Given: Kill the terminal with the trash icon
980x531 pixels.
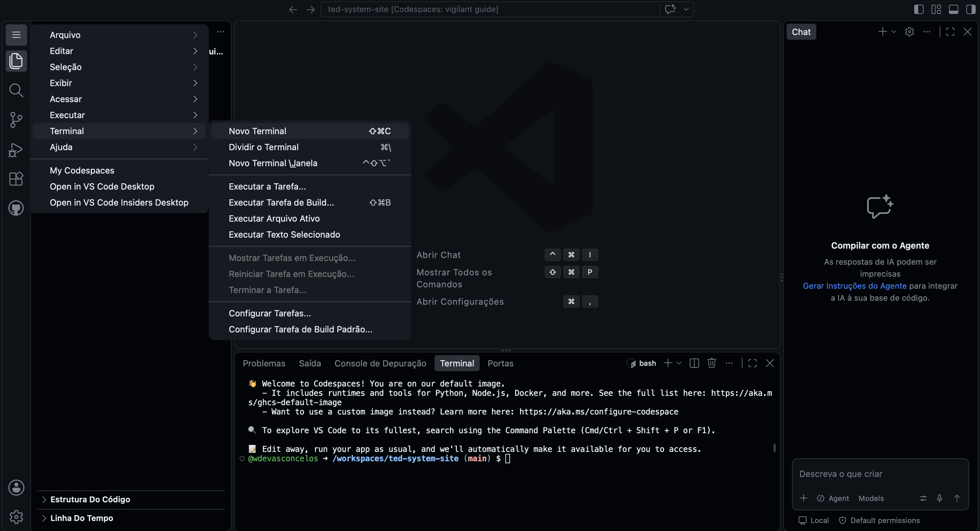Looking at the screenshot, I should pyautogui.click(x=711, y=363).
